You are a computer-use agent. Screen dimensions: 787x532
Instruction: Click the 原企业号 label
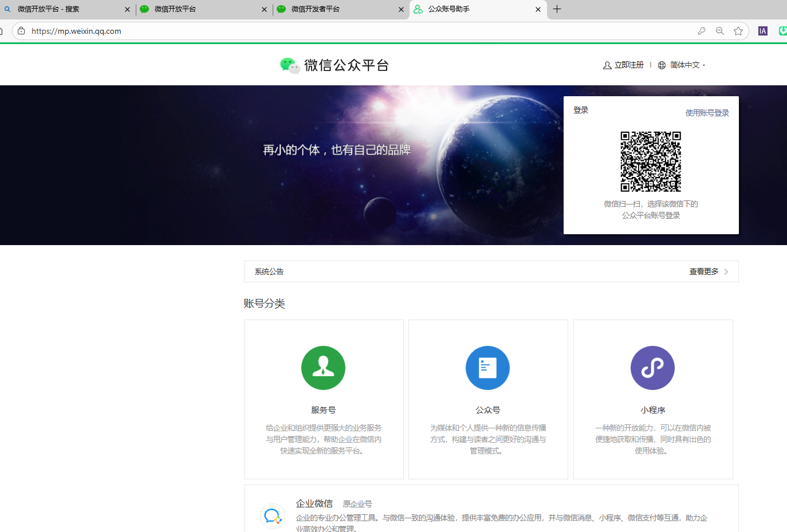(x=357, y=504)
